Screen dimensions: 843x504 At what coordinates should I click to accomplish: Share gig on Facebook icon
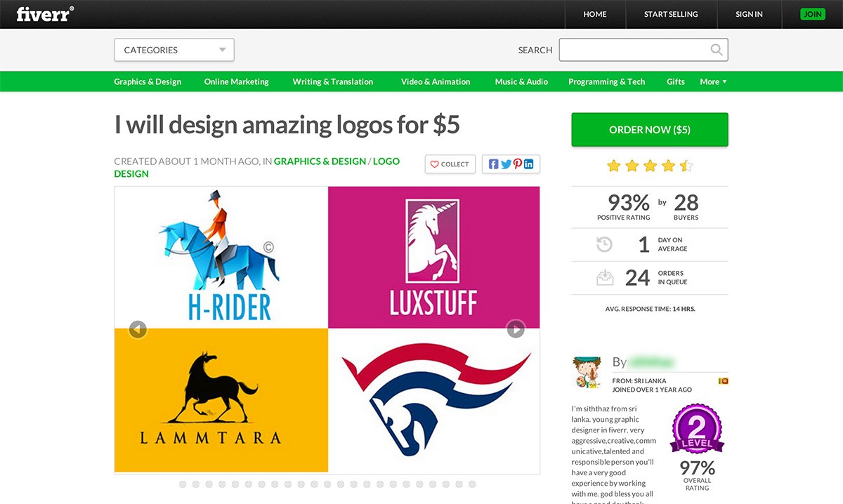[x=493, y=164]
